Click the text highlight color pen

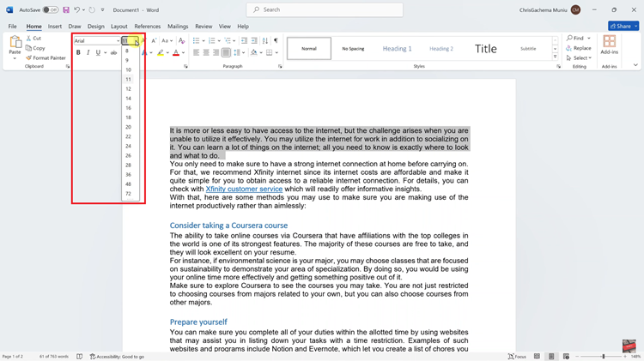click(x=161, y=52)
